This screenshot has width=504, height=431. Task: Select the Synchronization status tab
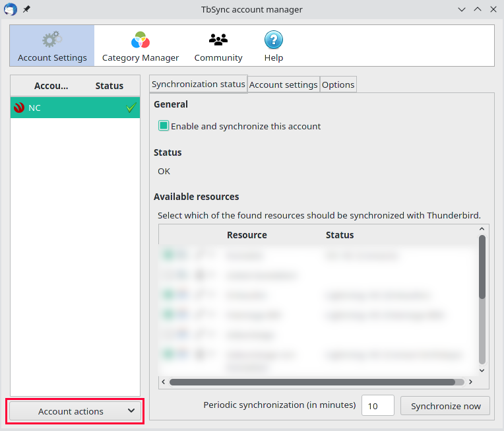pyautogui.click(x=198, y=84)
